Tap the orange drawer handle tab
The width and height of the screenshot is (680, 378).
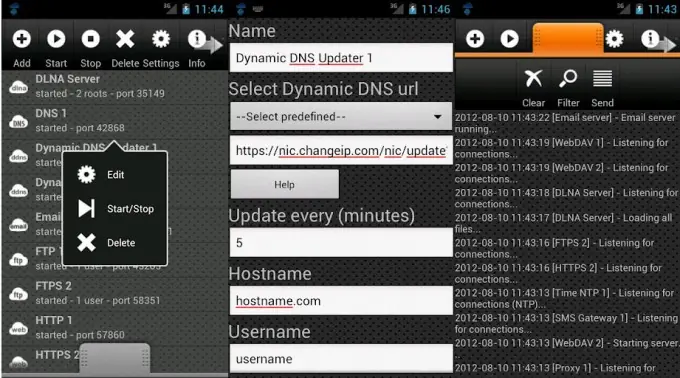click(568, 39)
